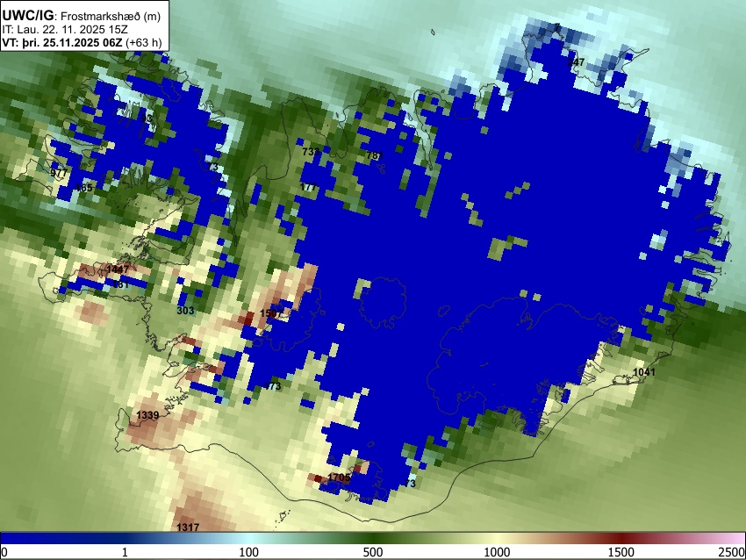Click the map value '781'

point(375,155)
